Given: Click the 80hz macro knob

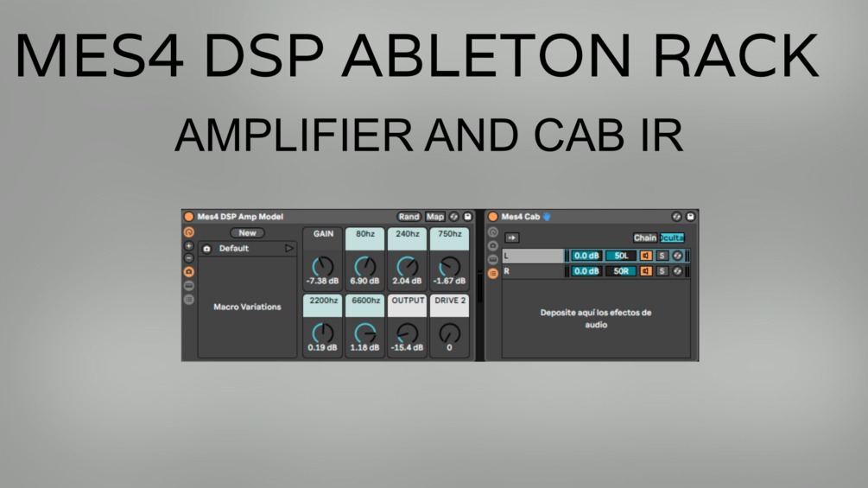Looking at the screenshot, I should (x=364, y=267).
